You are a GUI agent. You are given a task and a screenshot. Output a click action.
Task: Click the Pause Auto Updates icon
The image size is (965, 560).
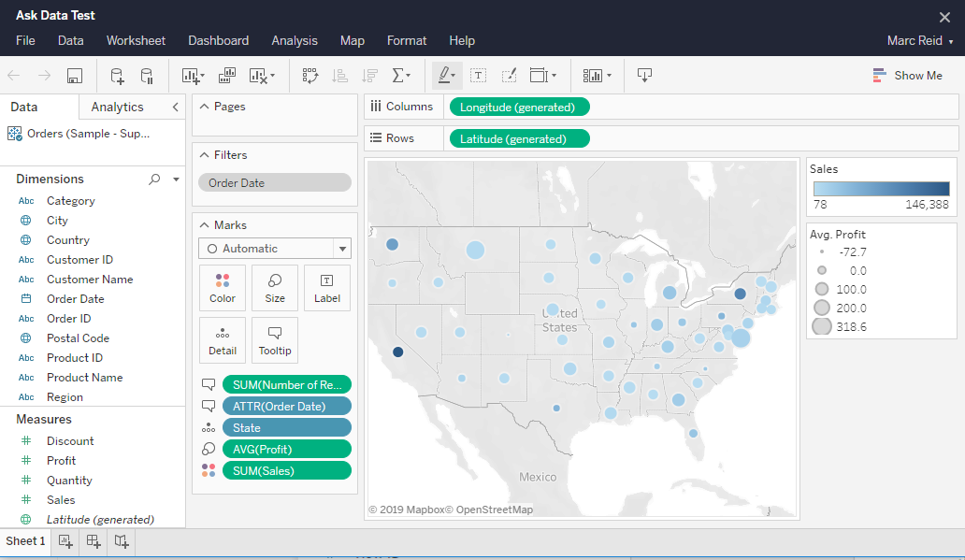[147, 76]
